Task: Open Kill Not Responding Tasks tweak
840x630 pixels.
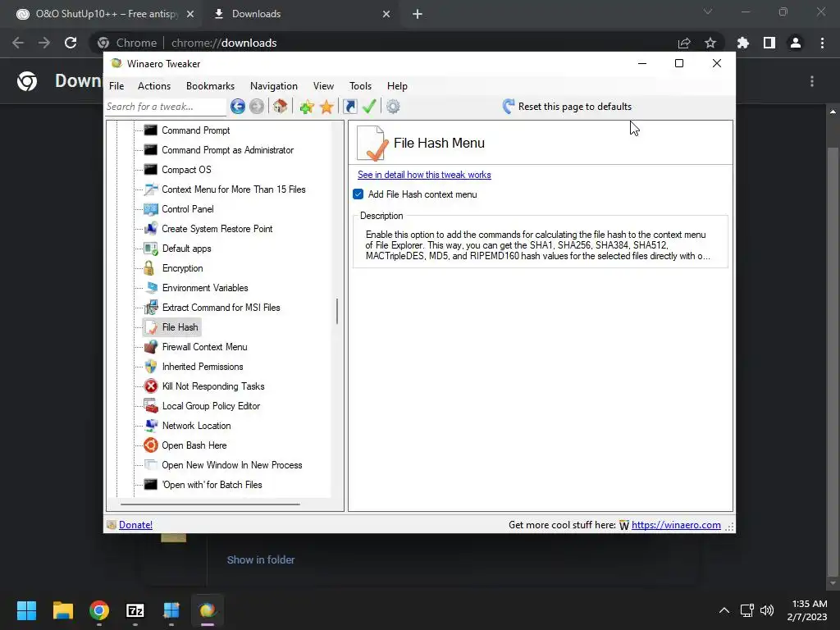Action: 212,386
